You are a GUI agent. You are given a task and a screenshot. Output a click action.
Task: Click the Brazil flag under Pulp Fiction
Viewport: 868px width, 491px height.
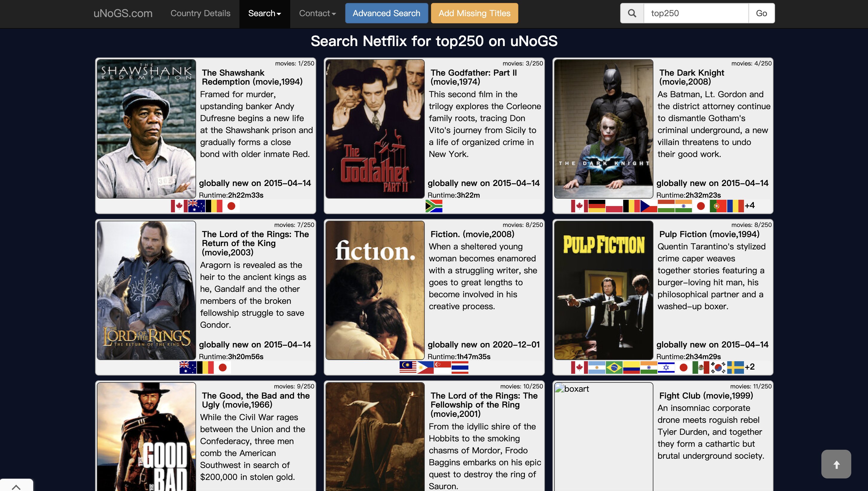coord(614,368)
